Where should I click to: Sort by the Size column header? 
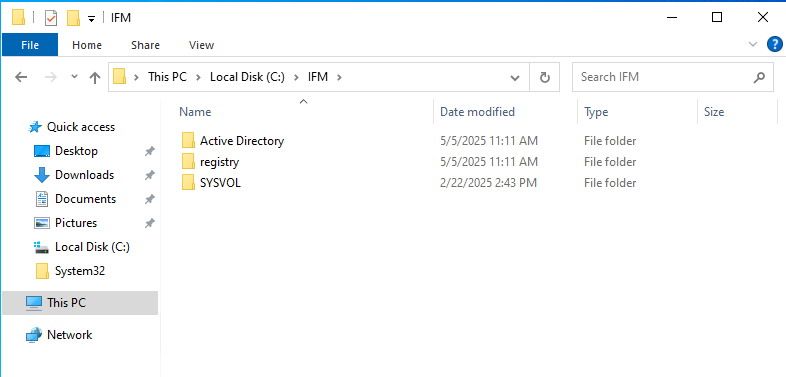click(714, 112)
